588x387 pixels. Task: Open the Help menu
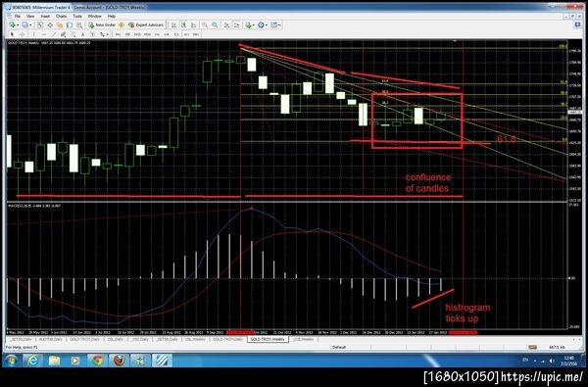(112, 16)
